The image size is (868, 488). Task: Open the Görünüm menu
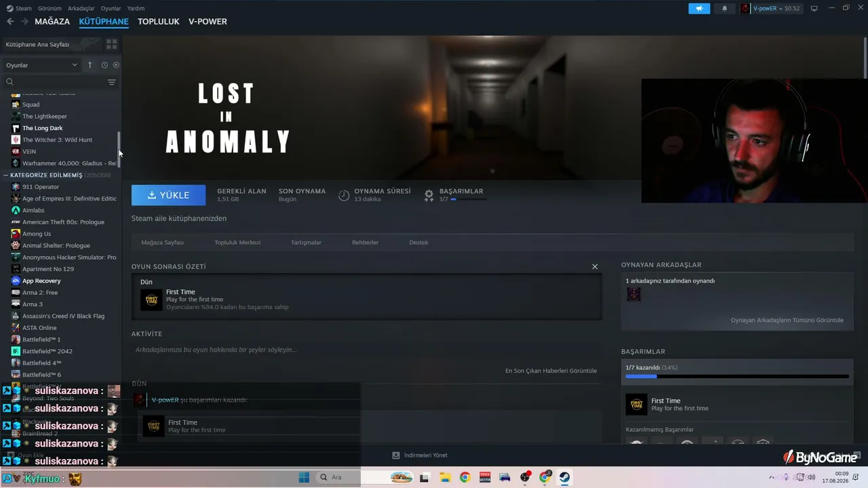50,8
